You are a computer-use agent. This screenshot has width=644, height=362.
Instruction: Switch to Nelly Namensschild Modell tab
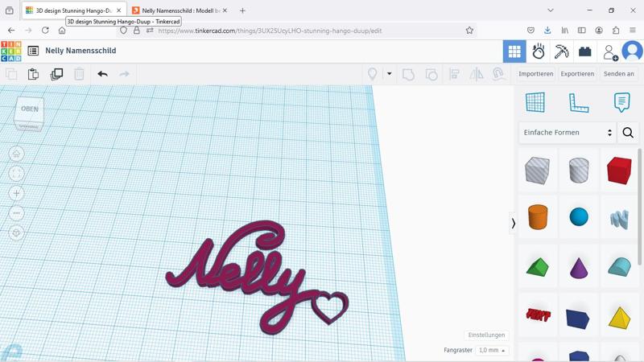180,10
